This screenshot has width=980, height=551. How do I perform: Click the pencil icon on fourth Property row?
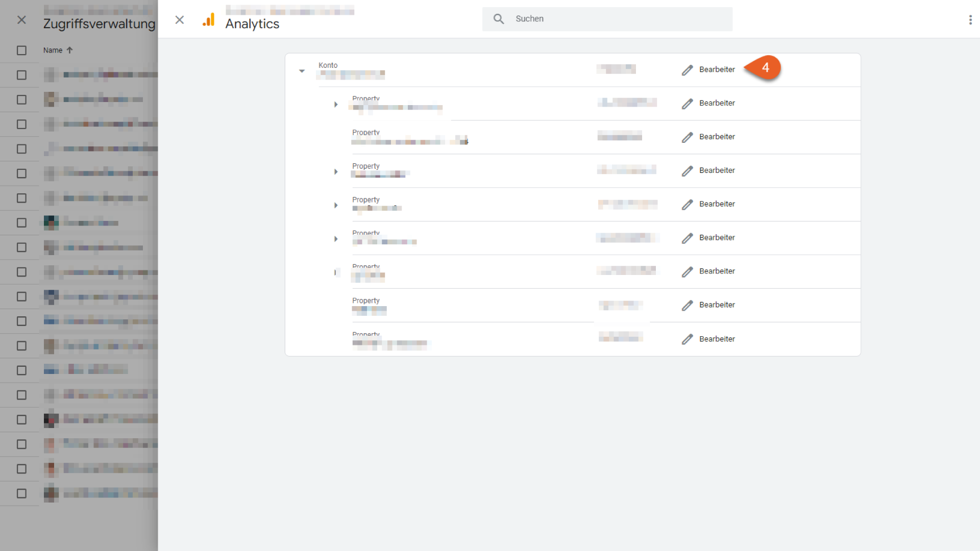[x=687, y=204]
